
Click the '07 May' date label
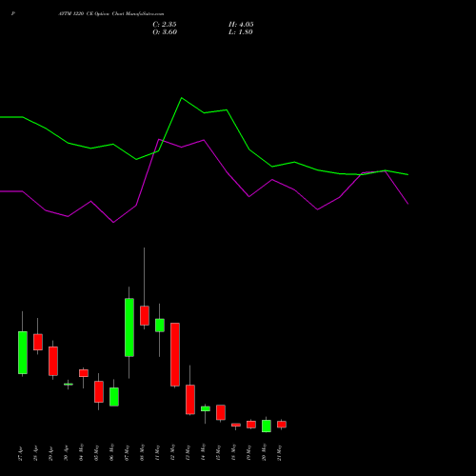pyautogui.click(x=128, y=452)
